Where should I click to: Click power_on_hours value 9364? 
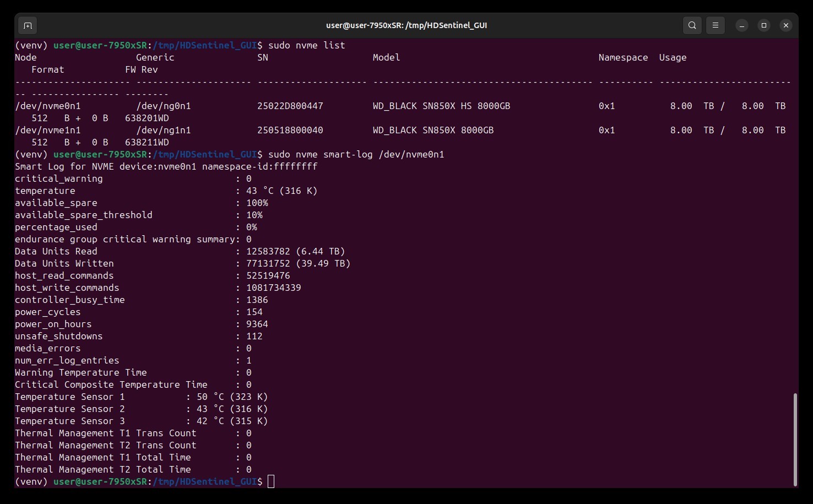tap(257, 324)
